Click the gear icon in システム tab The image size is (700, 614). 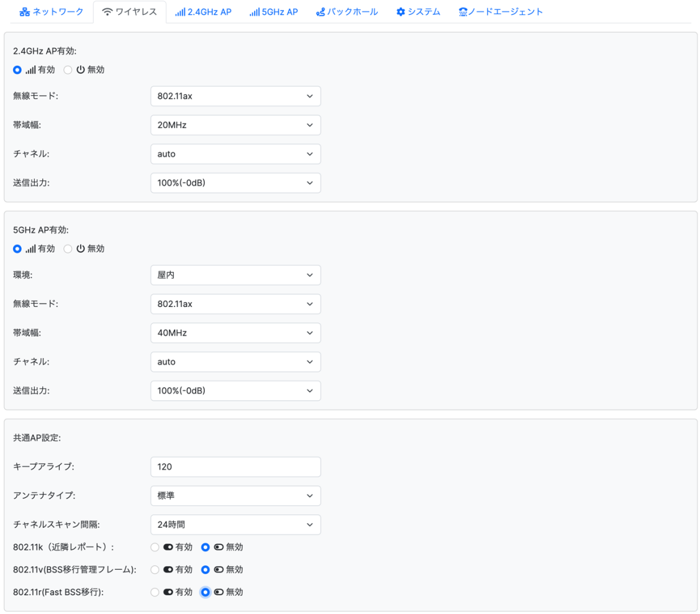pyautogui.click(x=401, y=12)
